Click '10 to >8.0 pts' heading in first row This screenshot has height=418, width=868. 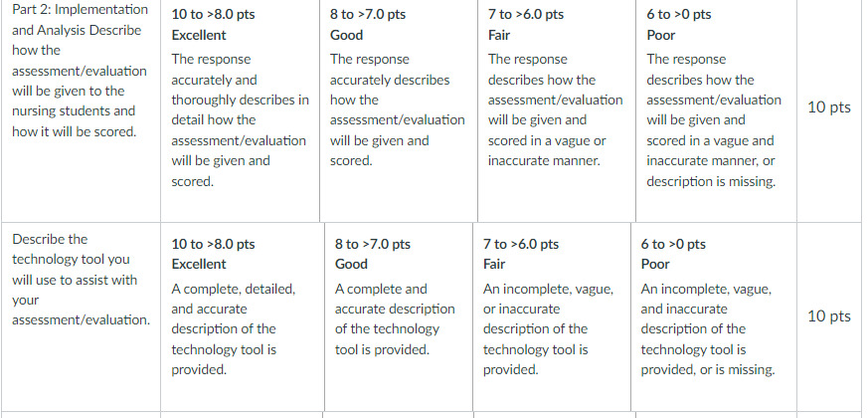pyautogui.click(x=213, y=14)
